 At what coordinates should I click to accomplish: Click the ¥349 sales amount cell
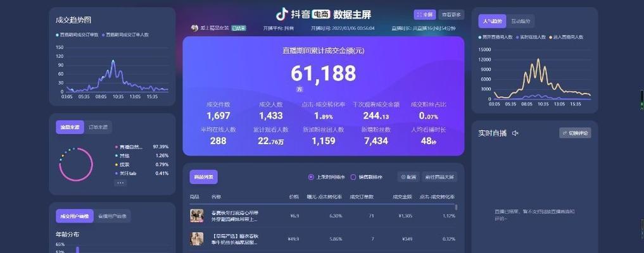click(x=407, y=239)
